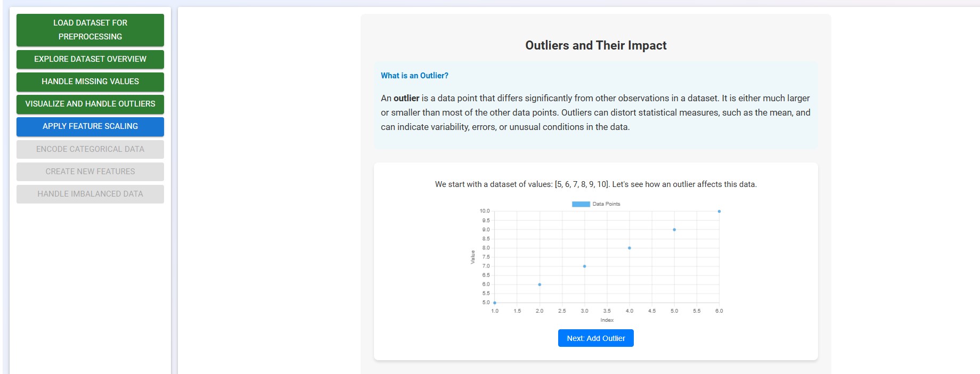This screenshot has width=980, height=374.
Task: Select Apply Feature Scaling step
Action: [x=89, y=126]
